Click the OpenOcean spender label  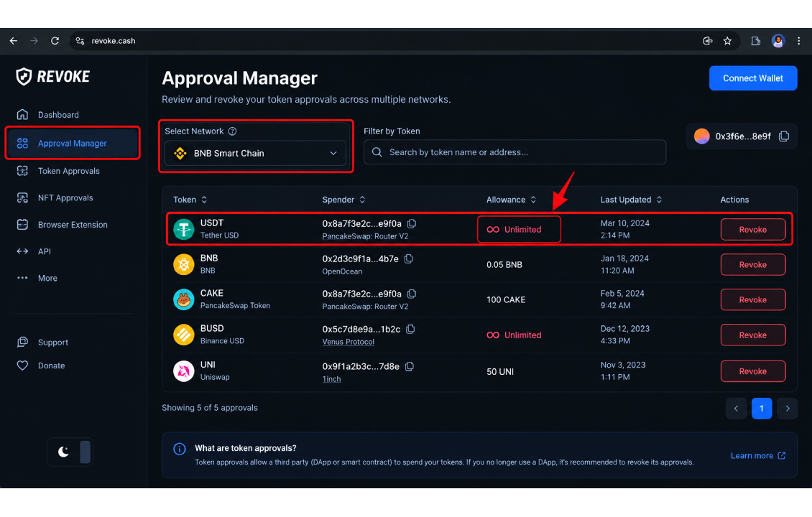[342, 271]
